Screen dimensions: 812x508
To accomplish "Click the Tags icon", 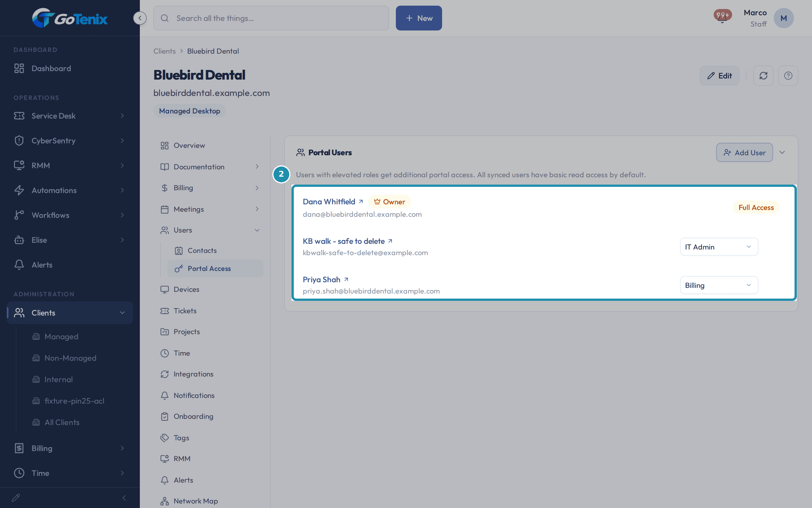I will point(164,438).
